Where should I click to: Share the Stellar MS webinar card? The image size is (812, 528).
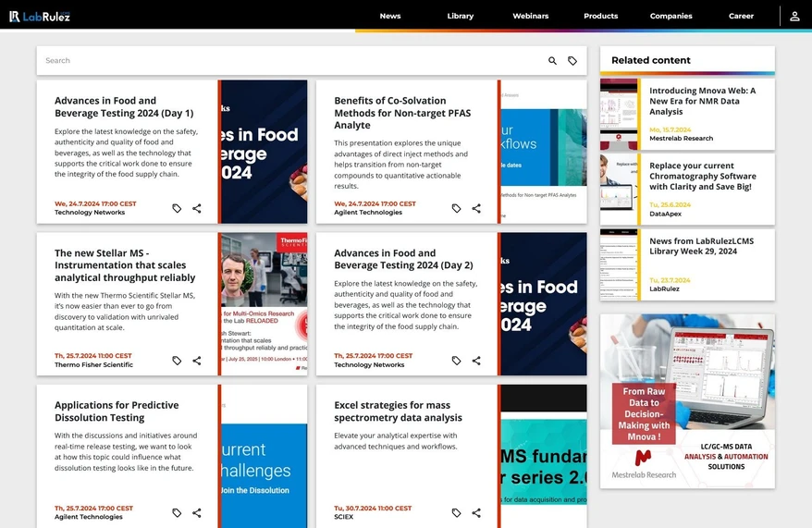(x=197, y=361)
